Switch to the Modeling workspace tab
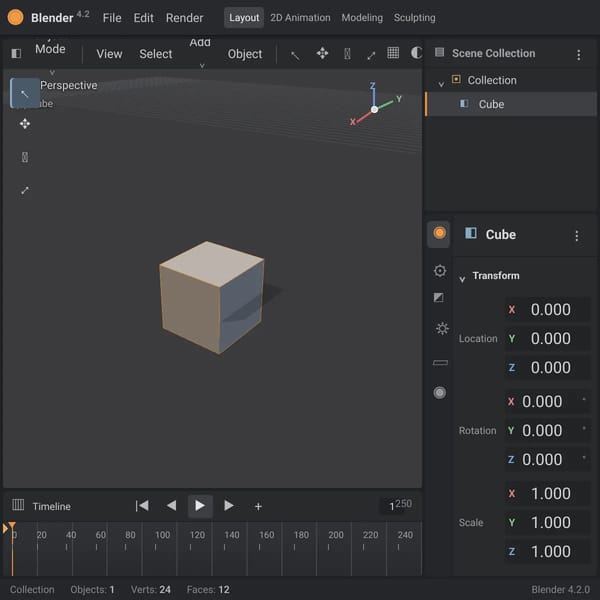This screenshot has width=600, height=600. point(362,18)
